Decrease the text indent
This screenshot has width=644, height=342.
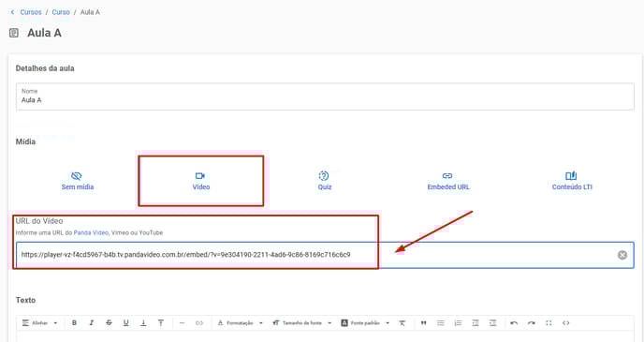coord(476,323)
